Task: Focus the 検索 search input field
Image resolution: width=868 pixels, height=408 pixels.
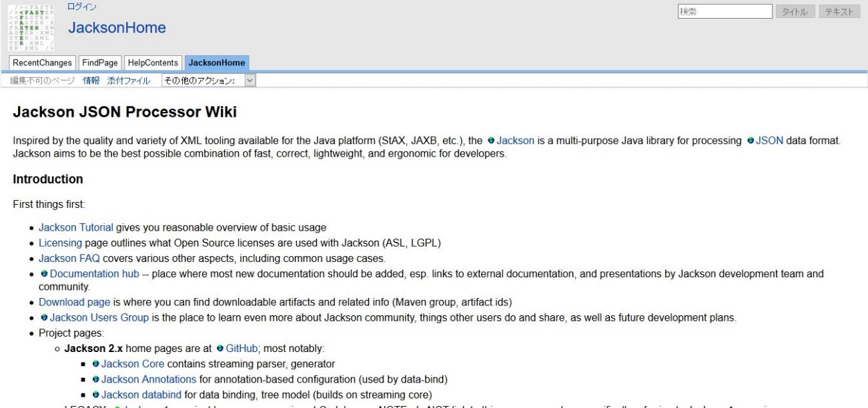Action: (725, 12)
